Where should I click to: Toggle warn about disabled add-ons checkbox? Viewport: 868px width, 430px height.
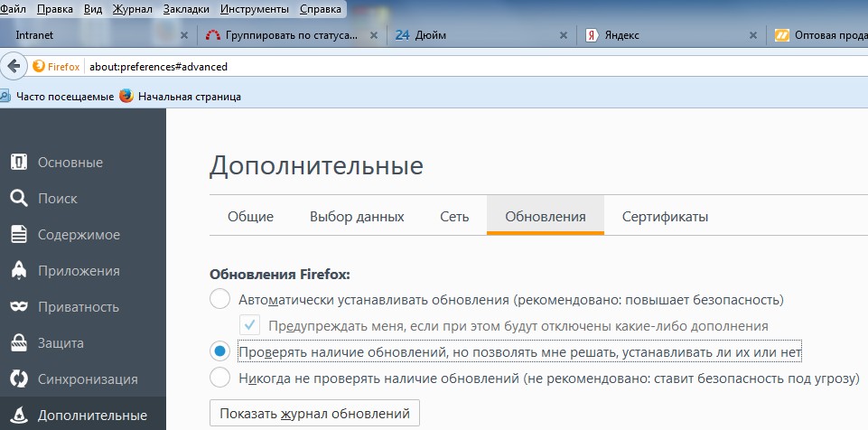250,325
